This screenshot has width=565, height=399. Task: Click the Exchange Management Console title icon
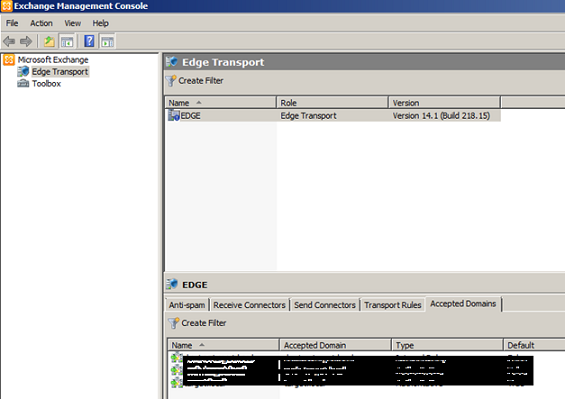pos(6,6)
